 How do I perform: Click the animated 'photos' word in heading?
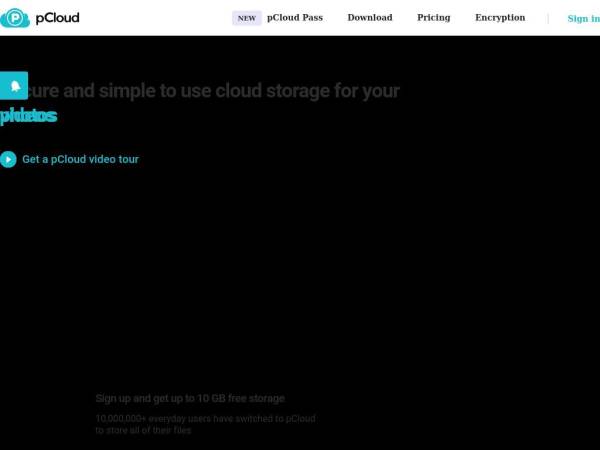click(28, 116)
